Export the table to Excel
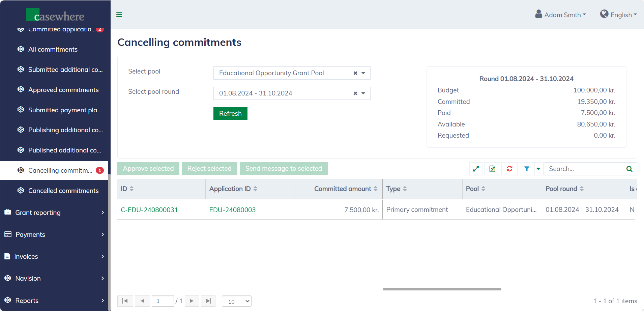Screen dimensions: 644x311 [x=492, y=169]
